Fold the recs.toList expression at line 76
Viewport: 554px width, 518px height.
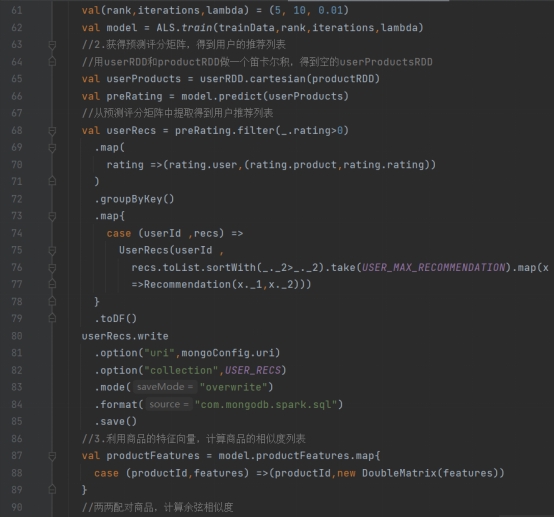coord(52,268)
